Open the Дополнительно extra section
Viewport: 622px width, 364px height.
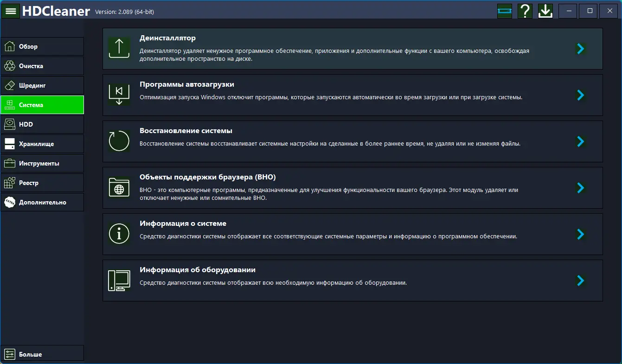pyautogui.click(x=42, y=202)
